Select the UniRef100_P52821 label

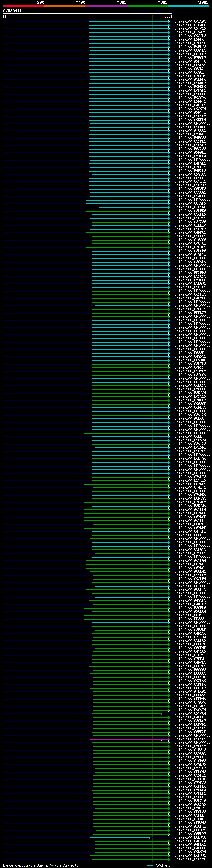(190, 619)
